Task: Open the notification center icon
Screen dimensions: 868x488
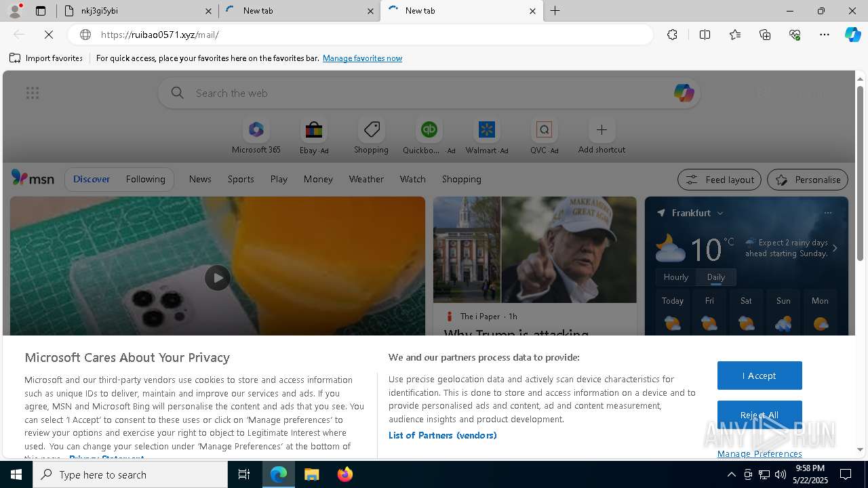Action: point(846,474)
